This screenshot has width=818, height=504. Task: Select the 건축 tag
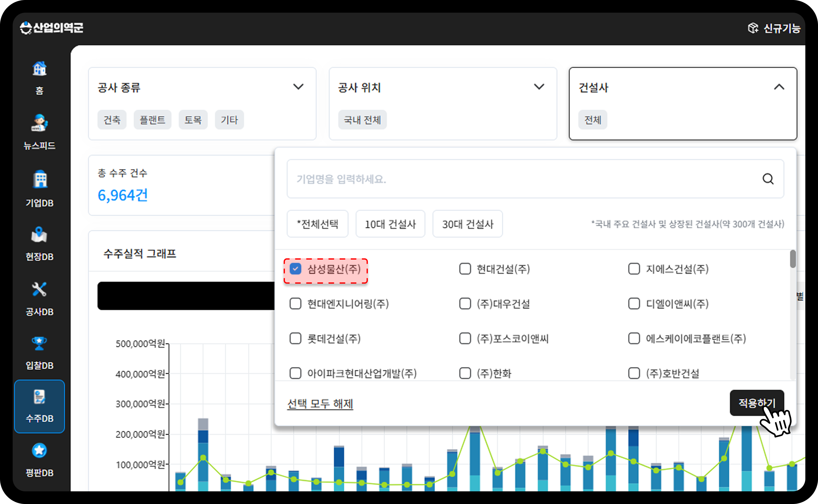(x=112, y=120)
